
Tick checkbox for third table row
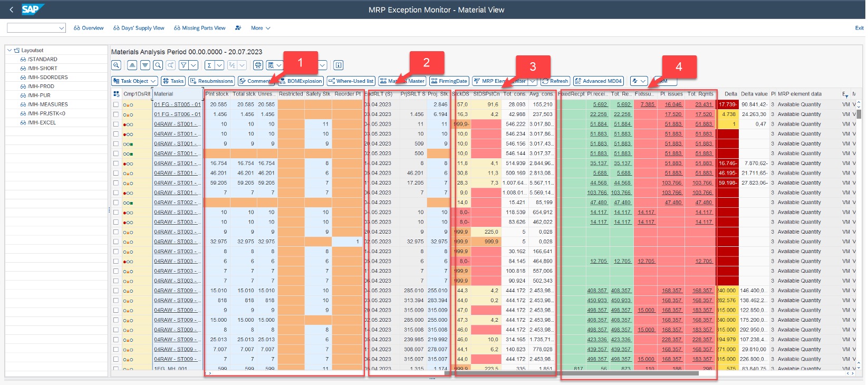coord(116,124)
